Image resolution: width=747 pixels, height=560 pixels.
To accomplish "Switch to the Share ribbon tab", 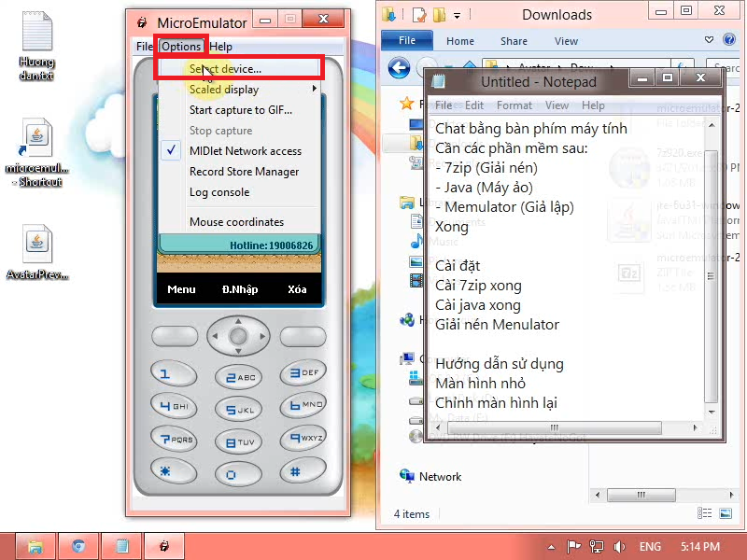I will (514, 41).
